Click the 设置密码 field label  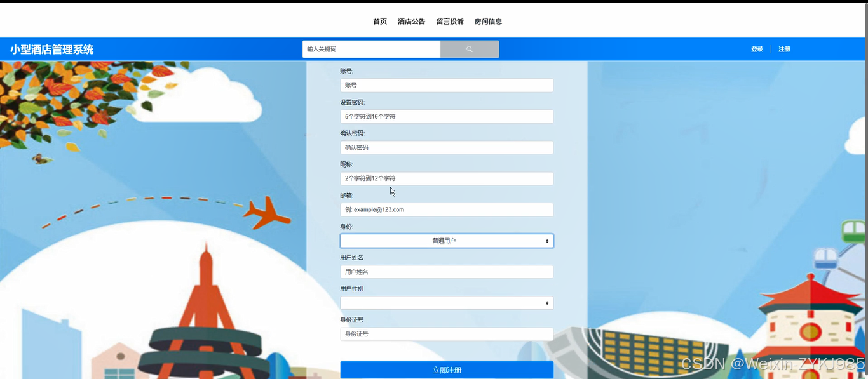353,102
